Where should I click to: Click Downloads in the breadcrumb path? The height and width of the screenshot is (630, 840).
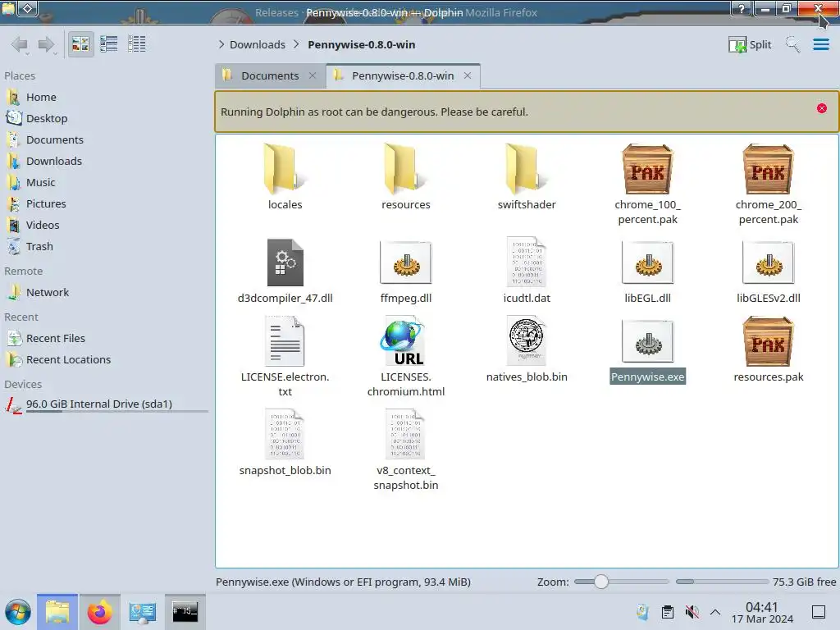pos(257,44)
